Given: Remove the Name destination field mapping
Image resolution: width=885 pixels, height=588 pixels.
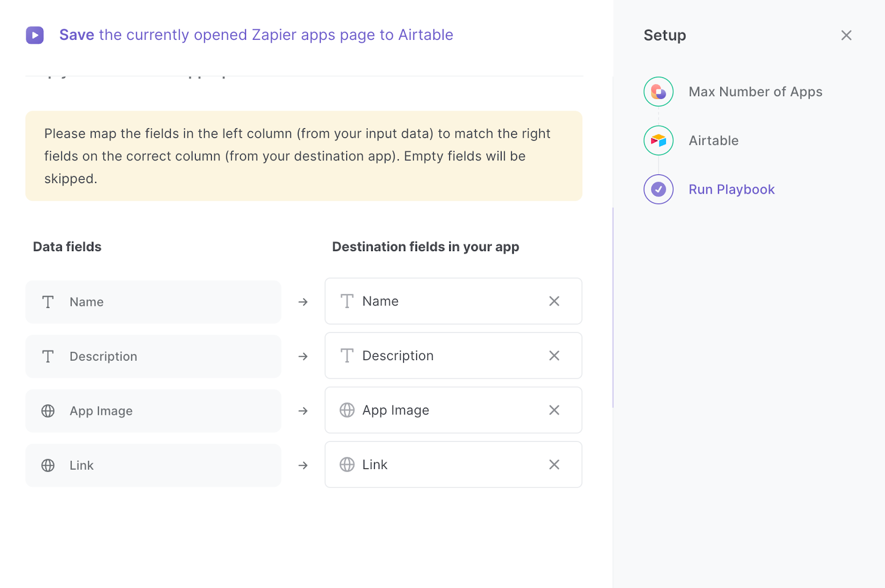Looking at the screenshot, I should [x=554, y=301].
